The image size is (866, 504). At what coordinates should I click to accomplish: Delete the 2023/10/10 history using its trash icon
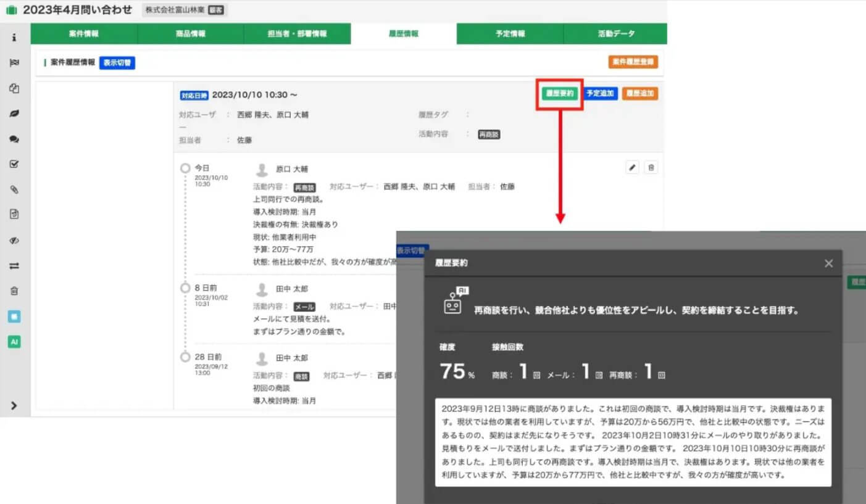pos(651,167)
